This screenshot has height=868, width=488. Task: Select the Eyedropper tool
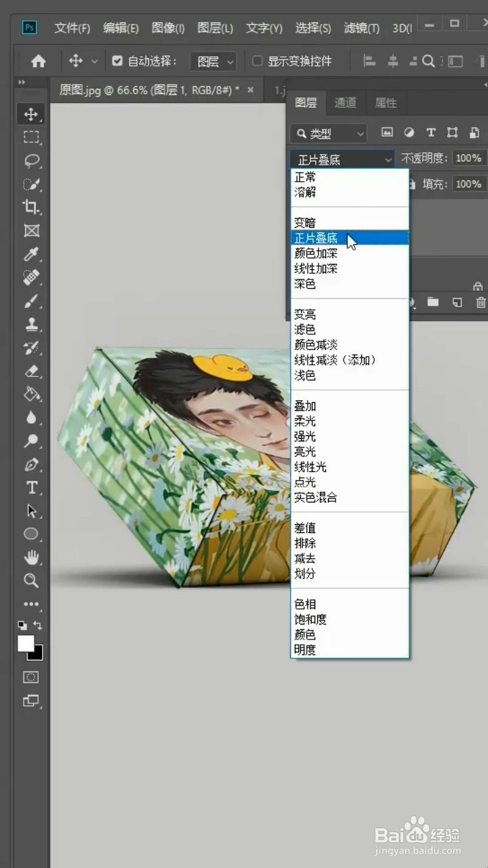[31, 254]
